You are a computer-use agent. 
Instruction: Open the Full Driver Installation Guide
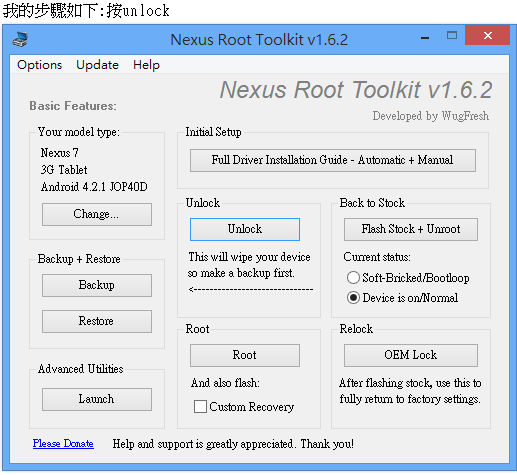click(x=333, y=160)
